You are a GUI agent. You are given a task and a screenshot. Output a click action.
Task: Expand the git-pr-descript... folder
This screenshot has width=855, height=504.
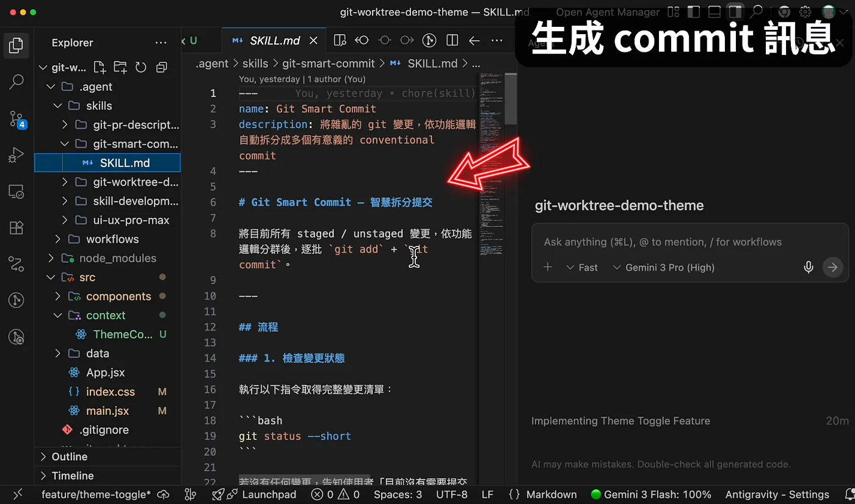tap(107, 125)
